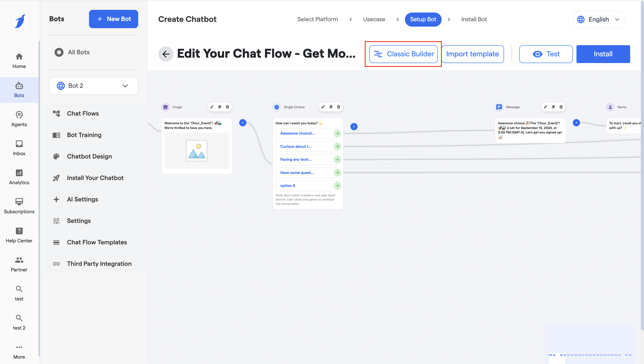Open the Chat Flows menu item
Screen dimensions: 644x364
tap(83, 114)
